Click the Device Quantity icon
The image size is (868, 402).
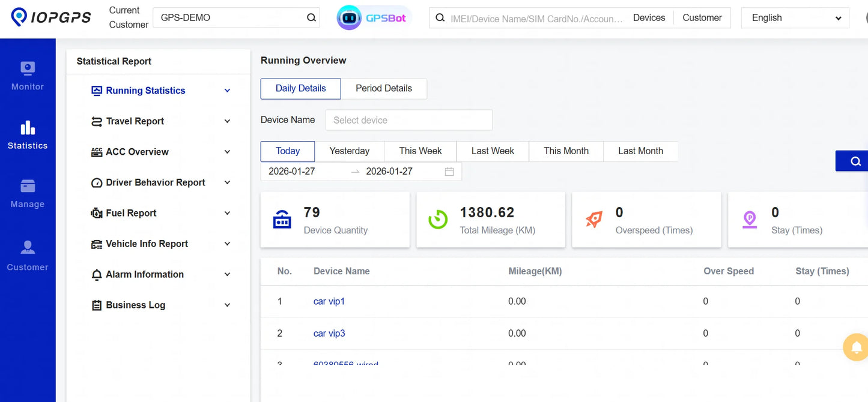pyautogui.click(x=282, y=220)
